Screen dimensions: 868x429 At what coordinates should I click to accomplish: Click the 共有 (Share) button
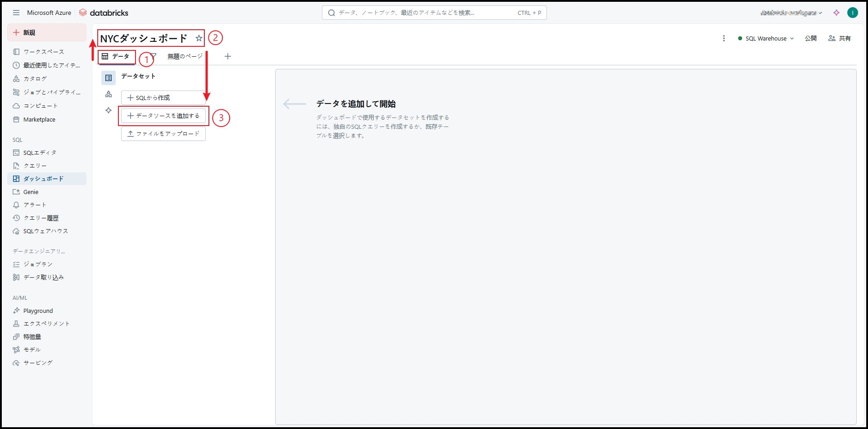click(840, 38)
